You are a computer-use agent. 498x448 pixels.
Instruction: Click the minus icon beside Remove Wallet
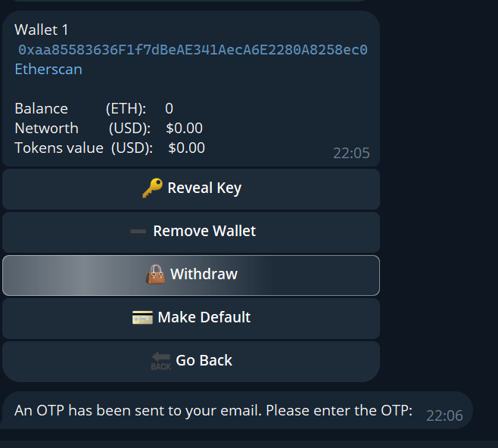[x=138, y=232]
